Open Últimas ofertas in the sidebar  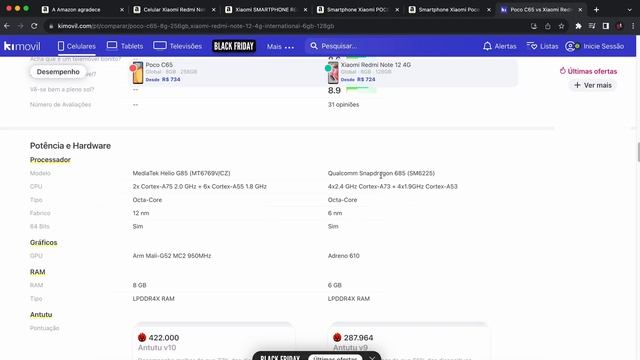point(588,71)
